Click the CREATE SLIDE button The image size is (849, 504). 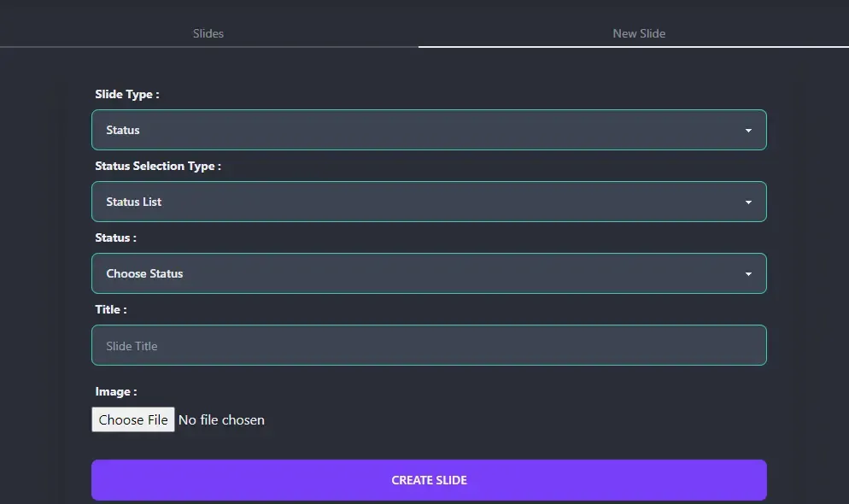pos(428,480)
